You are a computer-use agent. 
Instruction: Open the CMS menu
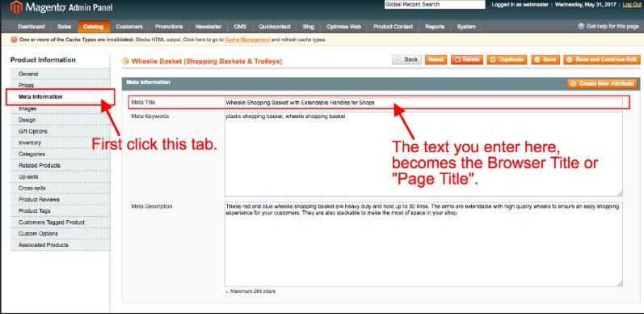click(240, 27)
